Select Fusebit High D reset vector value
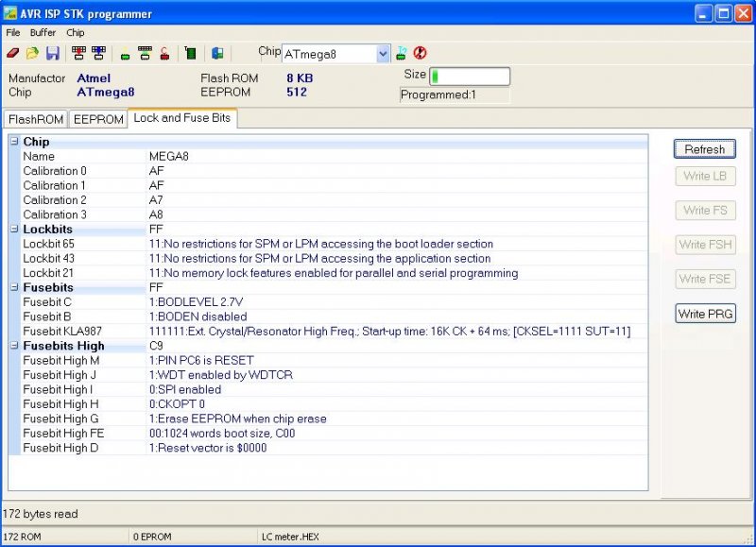 click(208, 448)
